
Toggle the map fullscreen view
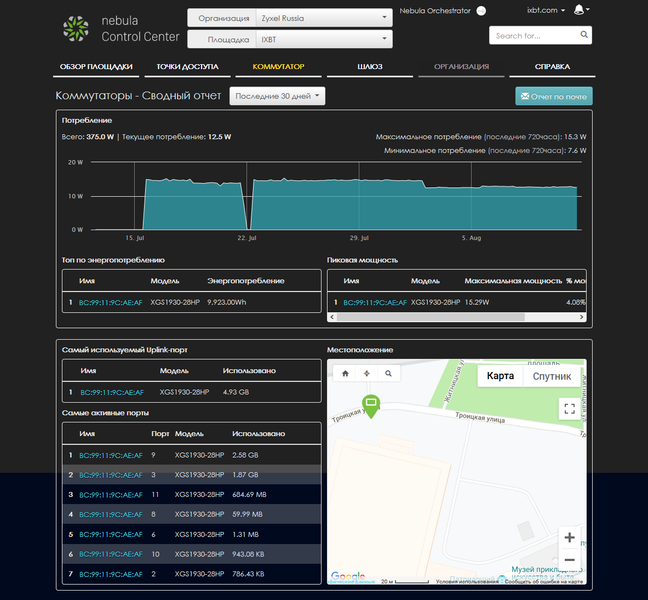[x=569, y=408]
